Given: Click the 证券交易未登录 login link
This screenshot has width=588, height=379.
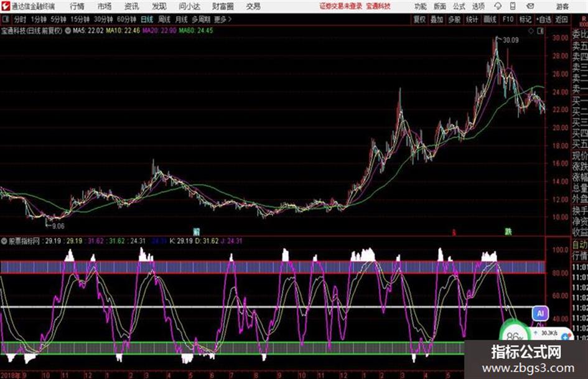Looking at the screenshot, I should (341, 6).
